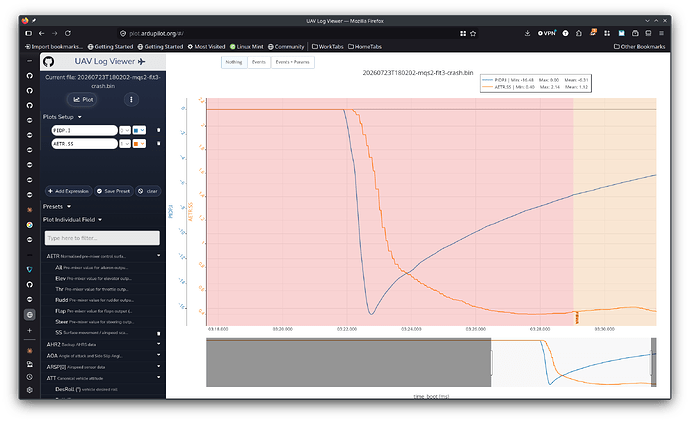Open the axis number dropdown for AETR.SS
This screenshot has width=690, height=421.
(125, 143)
